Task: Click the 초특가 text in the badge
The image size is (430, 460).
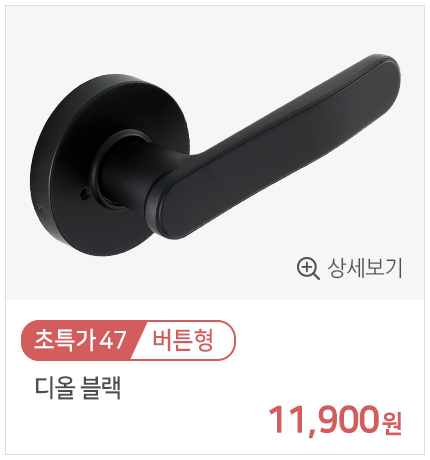Action: click(x=66, y=340)
